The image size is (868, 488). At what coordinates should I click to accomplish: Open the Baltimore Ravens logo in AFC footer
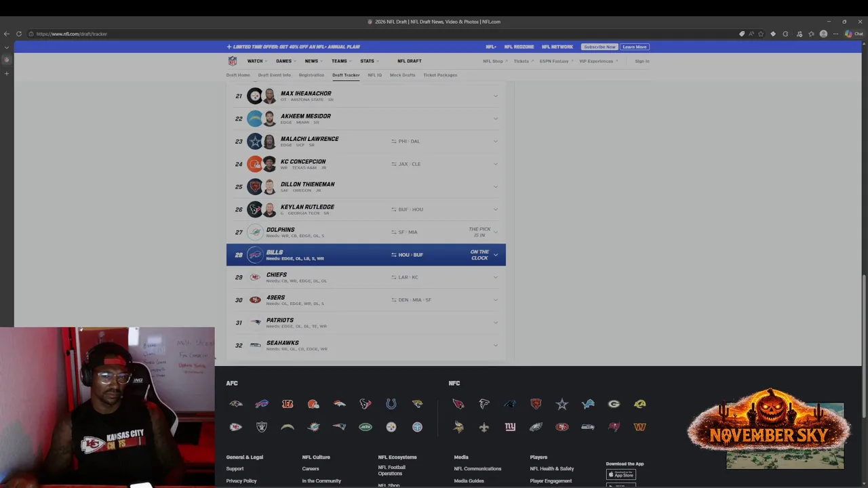235,404
